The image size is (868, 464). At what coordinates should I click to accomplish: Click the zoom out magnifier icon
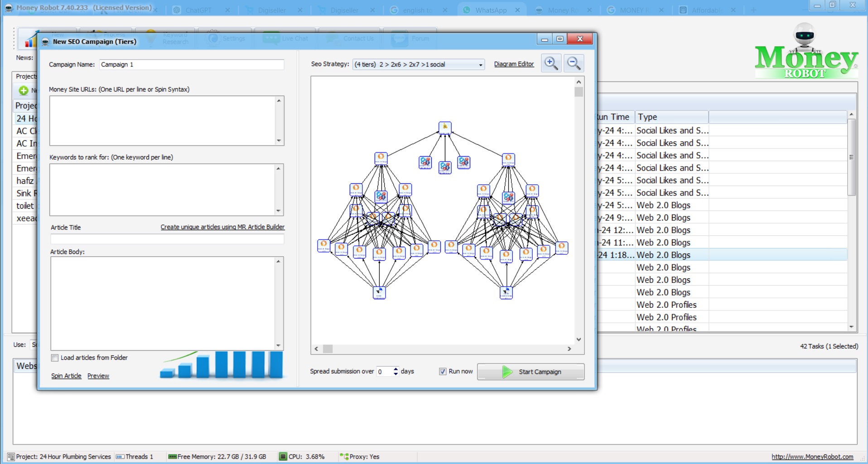coord(574,63)
